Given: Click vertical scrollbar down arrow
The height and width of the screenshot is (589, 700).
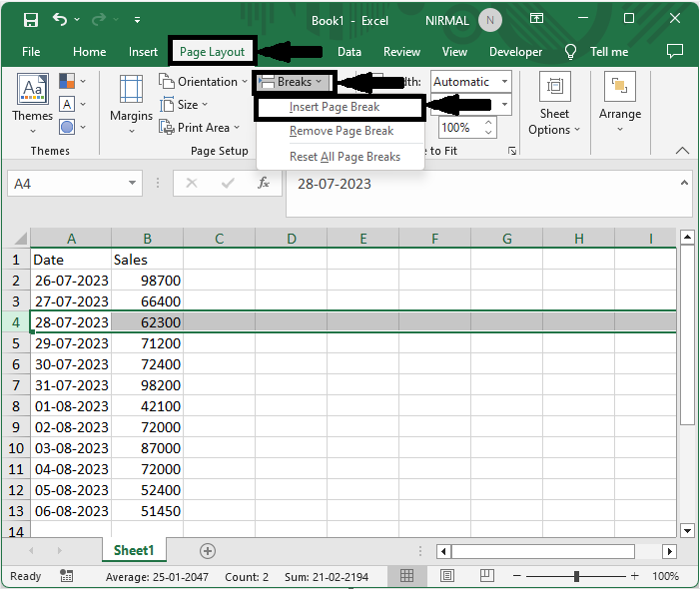Looking at the screenshot, I should pos(687,530).
